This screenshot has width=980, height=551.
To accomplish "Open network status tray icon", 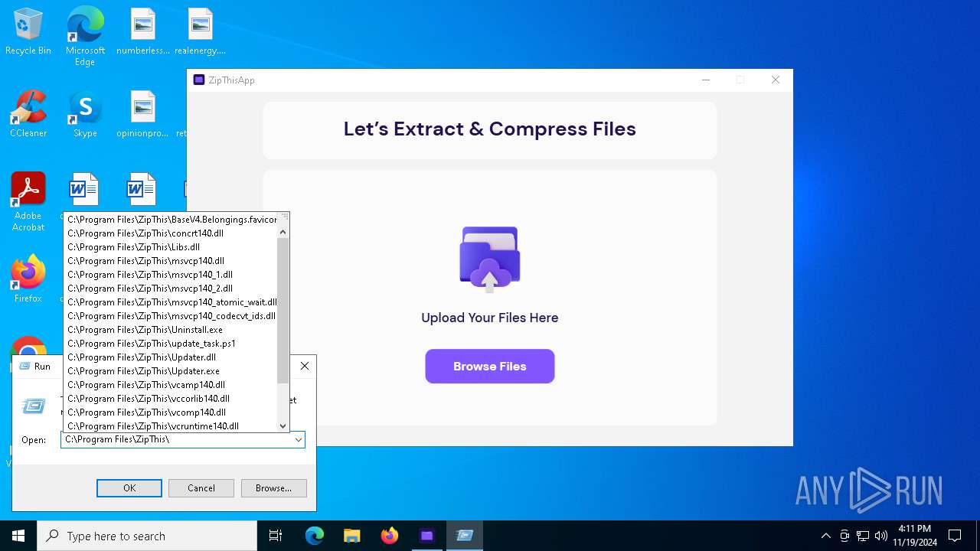I will click(863, 536).
